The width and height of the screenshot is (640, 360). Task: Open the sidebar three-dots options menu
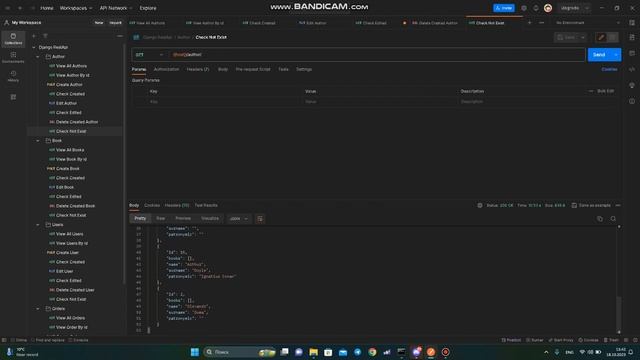120,36
